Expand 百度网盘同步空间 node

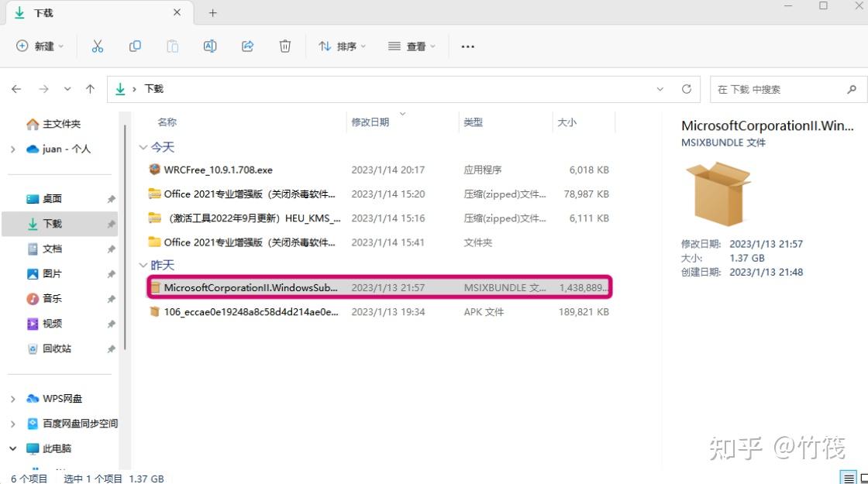tap(12, 424)
